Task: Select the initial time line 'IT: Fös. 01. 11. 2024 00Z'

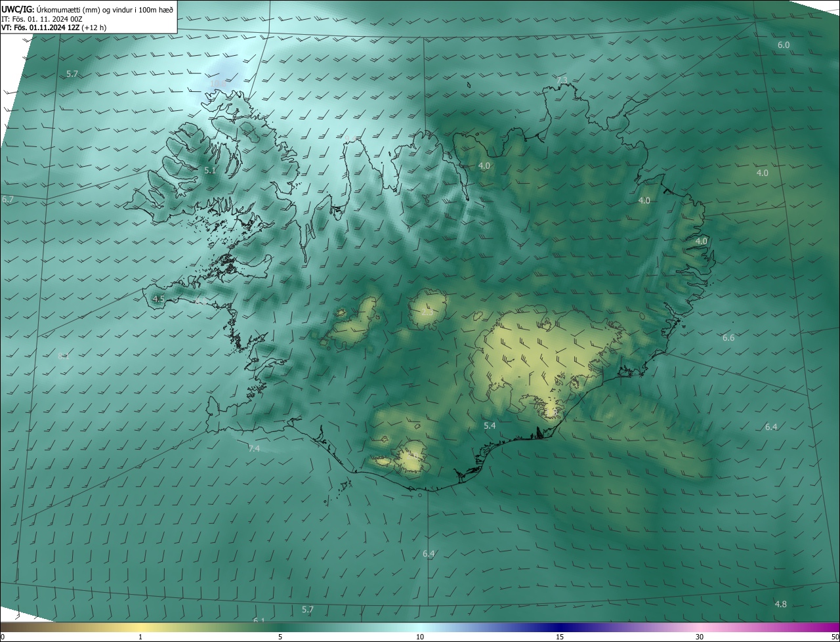Action: coord(41,19)
